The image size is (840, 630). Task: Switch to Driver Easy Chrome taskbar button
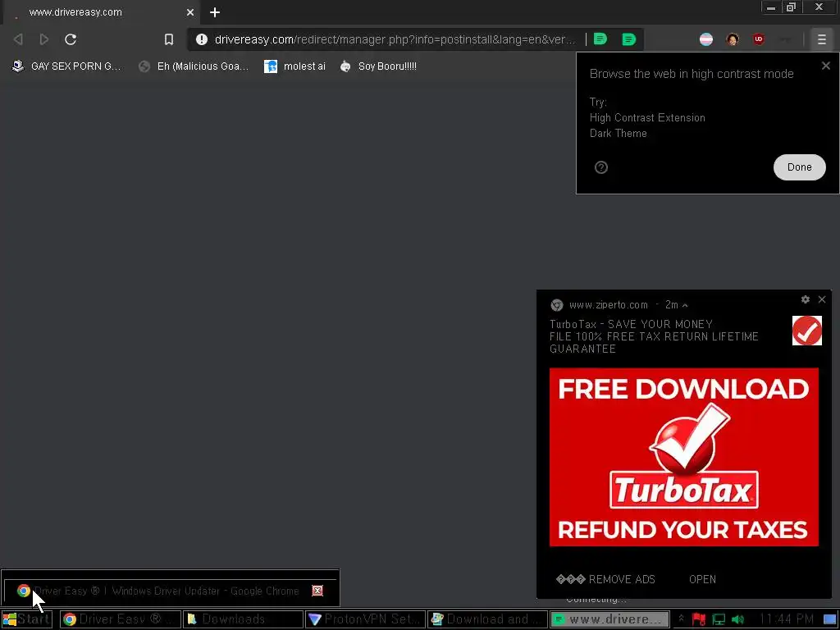tap(120, 619)
